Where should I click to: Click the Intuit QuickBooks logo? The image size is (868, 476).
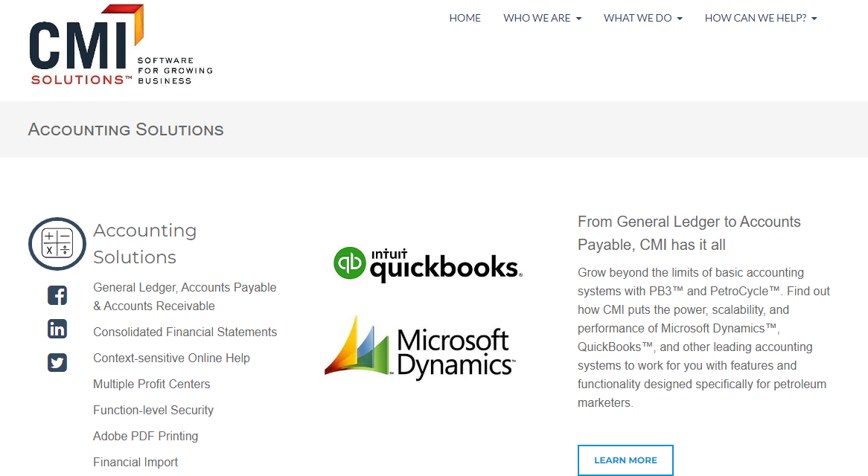pos(427,264)
